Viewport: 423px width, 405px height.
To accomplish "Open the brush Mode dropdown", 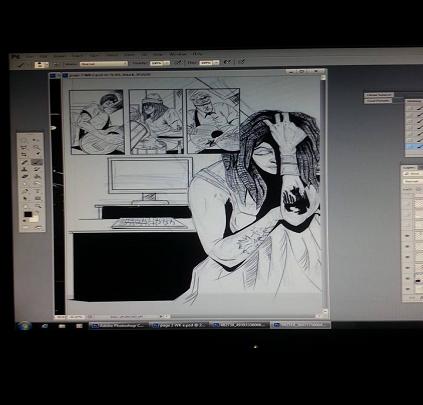I will click(x=104, y=63).
